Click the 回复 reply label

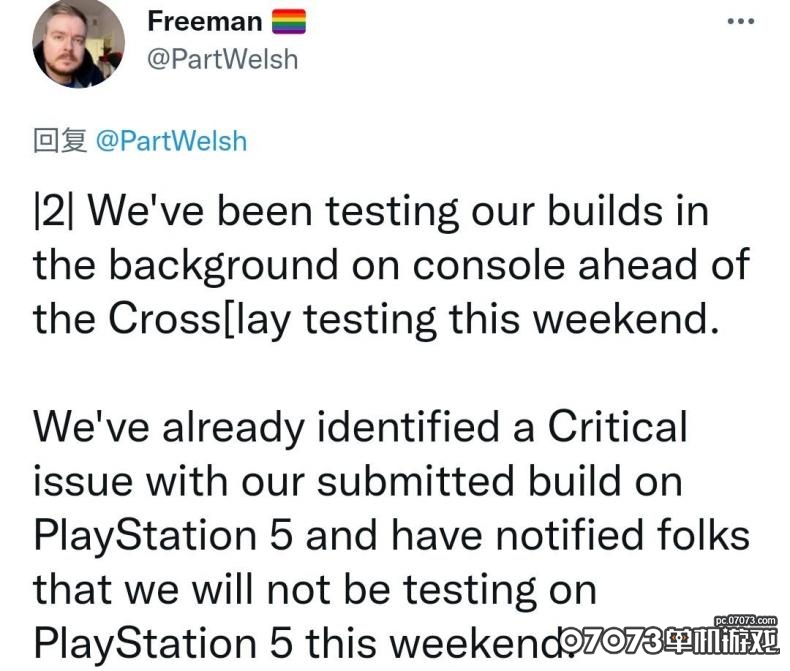point(60,141)
